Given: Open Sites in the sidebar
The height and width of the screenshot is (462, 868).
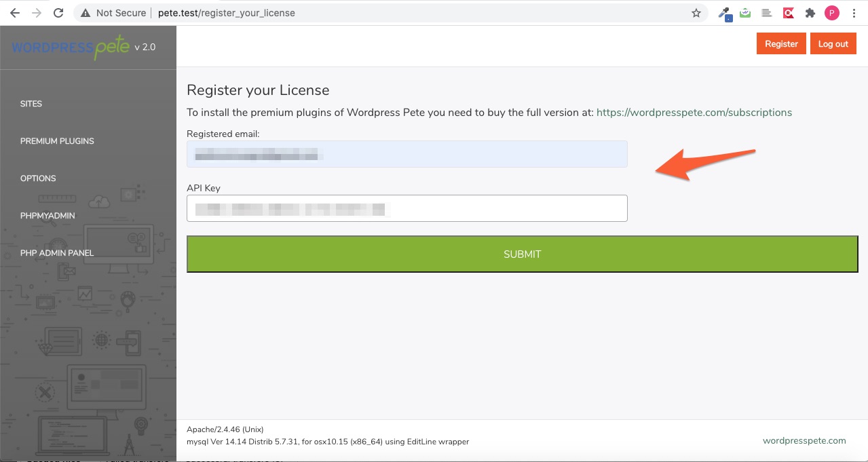Looking at the screenshot, I should (x=31, y=104).
